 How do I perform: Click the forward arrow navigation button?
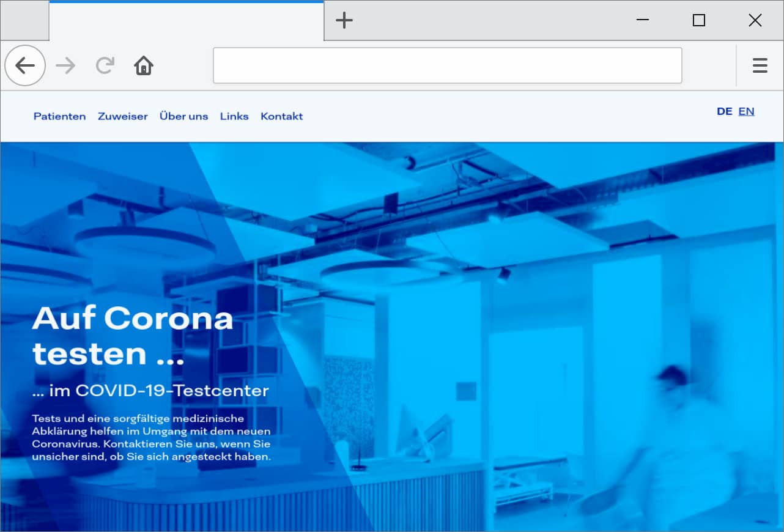tap(65, 65)
